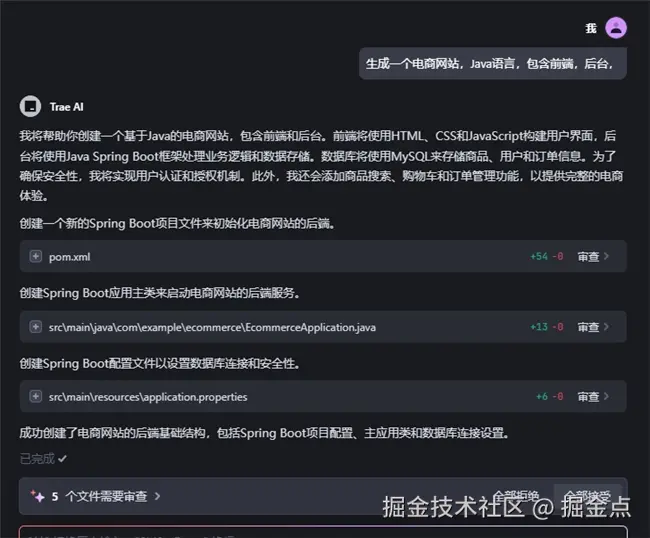Open the pom.xml file name

click(x=69, y=257)
